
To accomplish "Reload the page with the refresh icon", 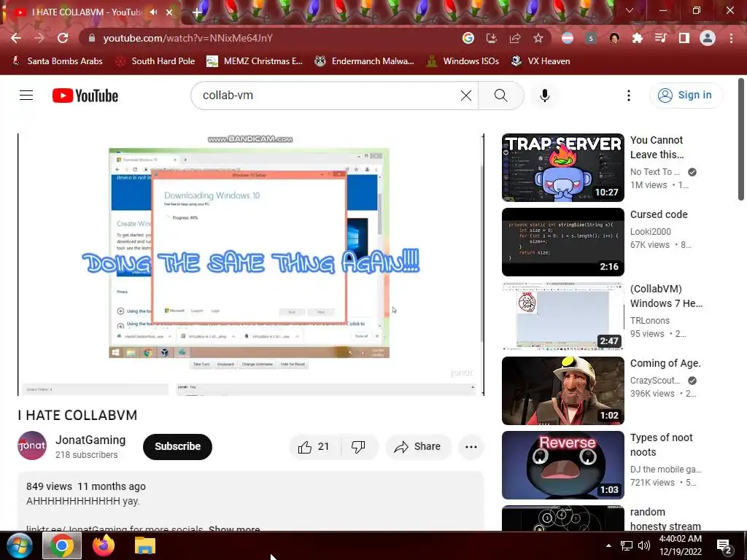I will click(63, 38).
